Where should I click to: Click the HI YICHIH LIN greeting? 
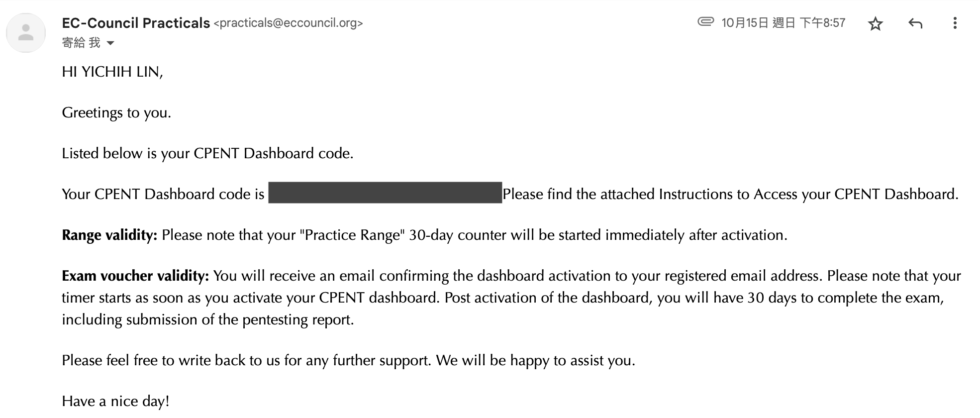[x=112, y=72]
